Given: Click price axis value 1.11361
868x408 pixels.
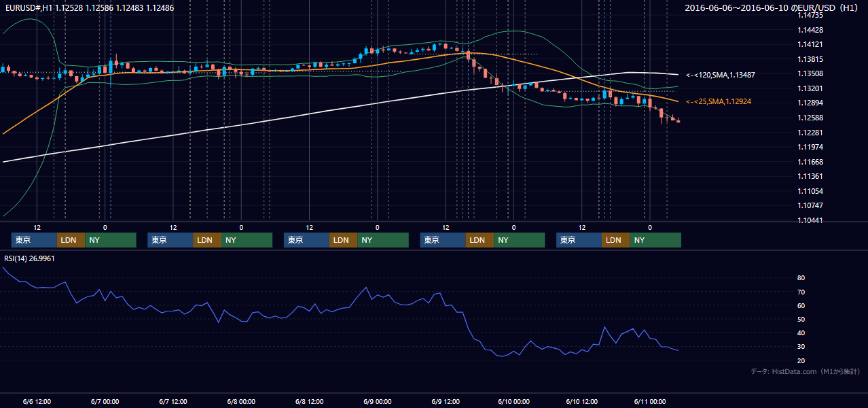Looking at the screenshot, I should coord(810,176).
